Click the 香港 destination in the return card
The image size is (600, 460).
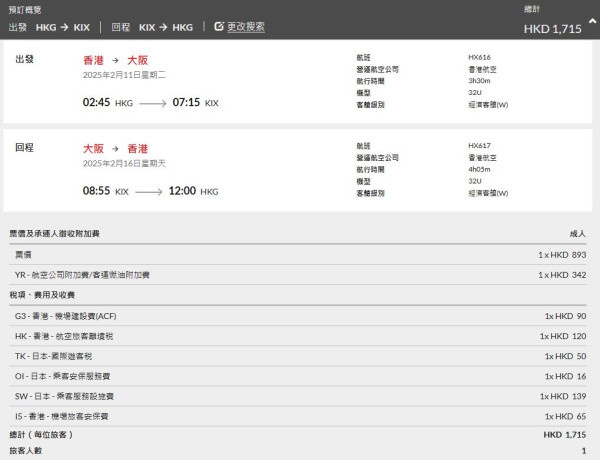tap(138, 149)
